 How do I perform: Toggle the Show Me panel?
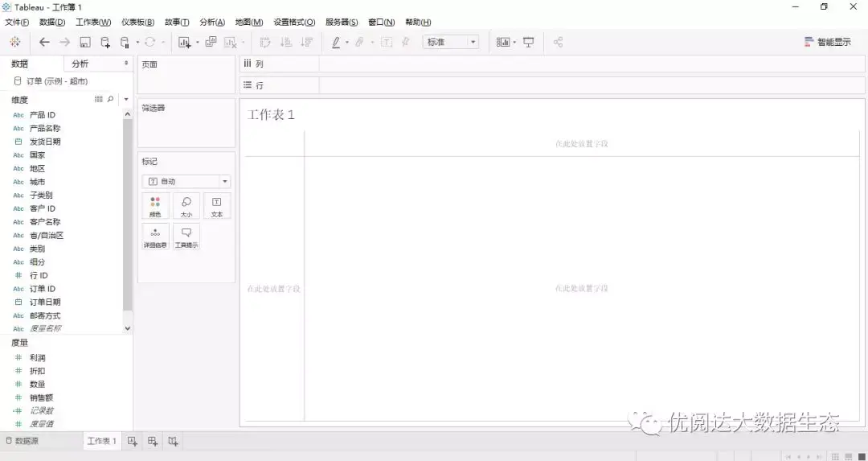[x=828, y=42]
